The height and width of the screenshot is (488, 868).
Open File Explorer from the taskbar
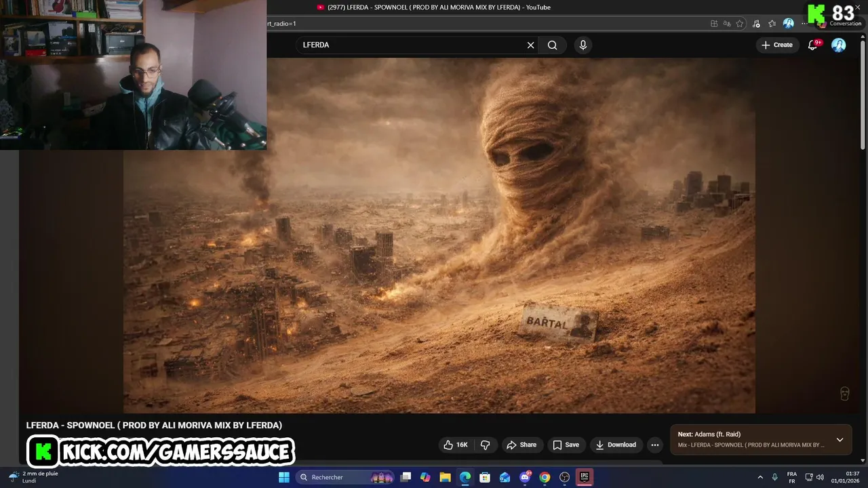[x=445, y=477]
